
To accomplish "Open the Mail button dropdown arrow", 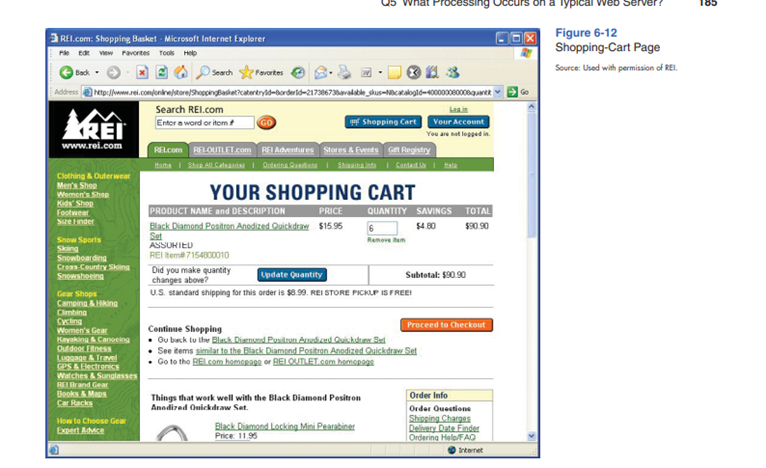I will [x=331, y=73].
